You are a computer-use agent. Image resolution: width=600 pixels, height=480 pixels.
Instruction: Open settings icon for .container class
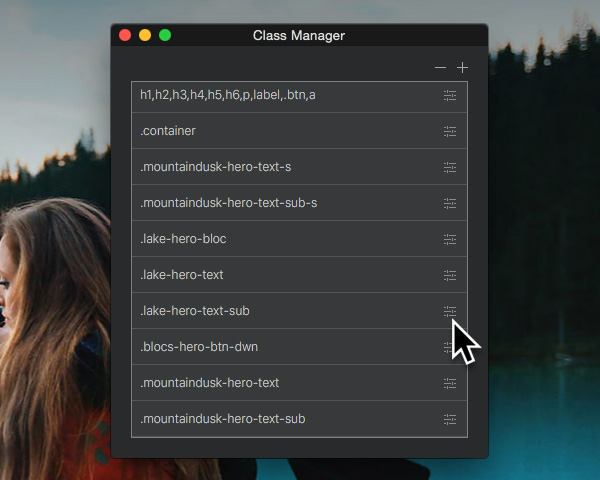click(450, 132)
